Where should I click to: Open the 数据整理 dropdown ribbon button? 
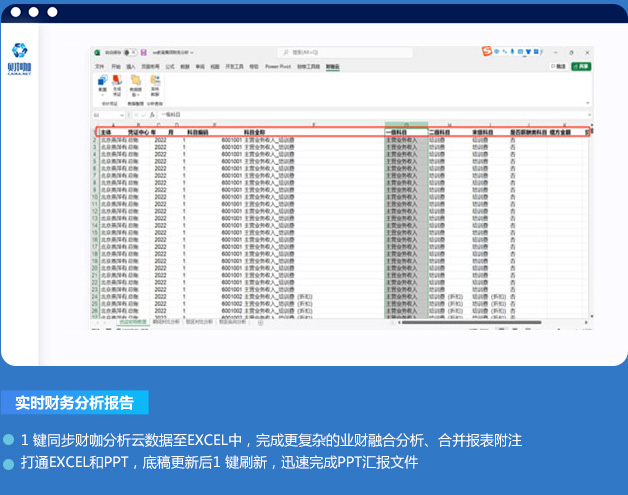[136, 86]
